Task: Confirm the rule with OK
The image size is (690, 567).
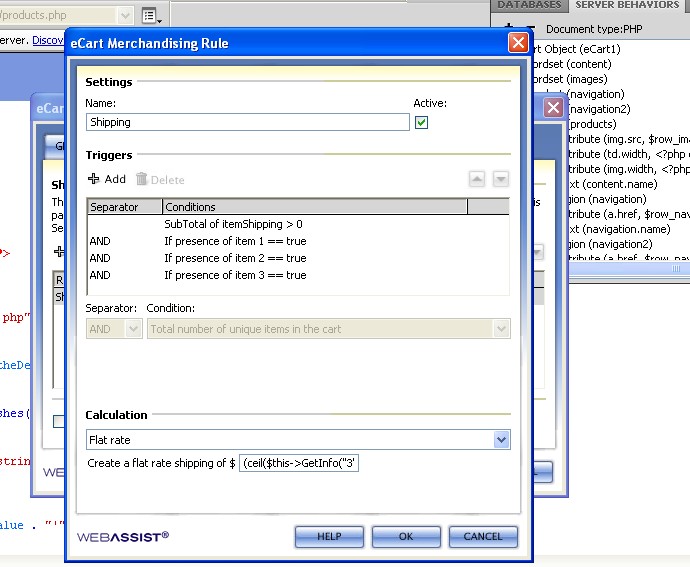Action: [x=406, y=537]
